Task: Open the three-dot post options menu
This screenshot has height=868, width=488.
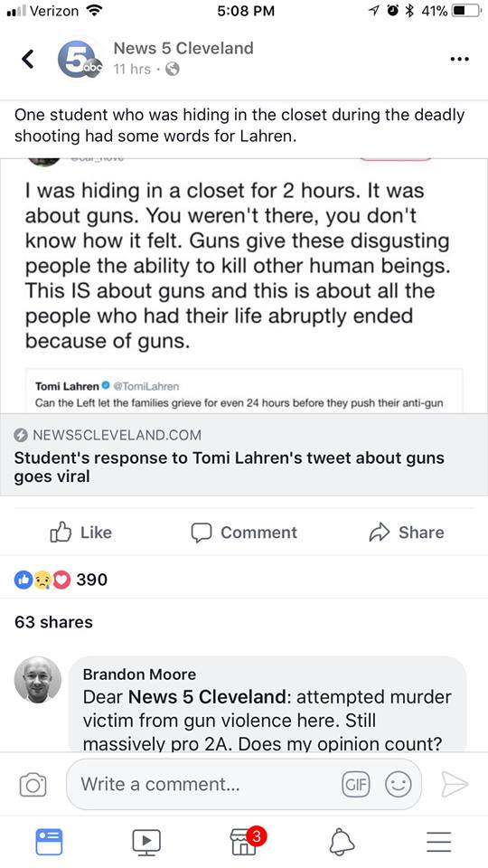Action: click(460, 59)
